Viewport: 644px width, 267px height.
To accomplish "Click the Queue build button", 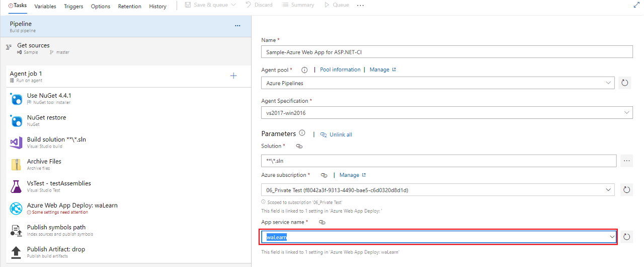I will [x=337, y=5].
